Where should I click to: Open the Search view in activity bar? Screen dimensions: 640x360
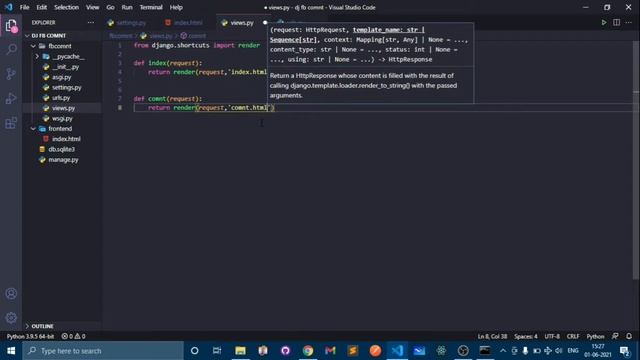[11, 50]
